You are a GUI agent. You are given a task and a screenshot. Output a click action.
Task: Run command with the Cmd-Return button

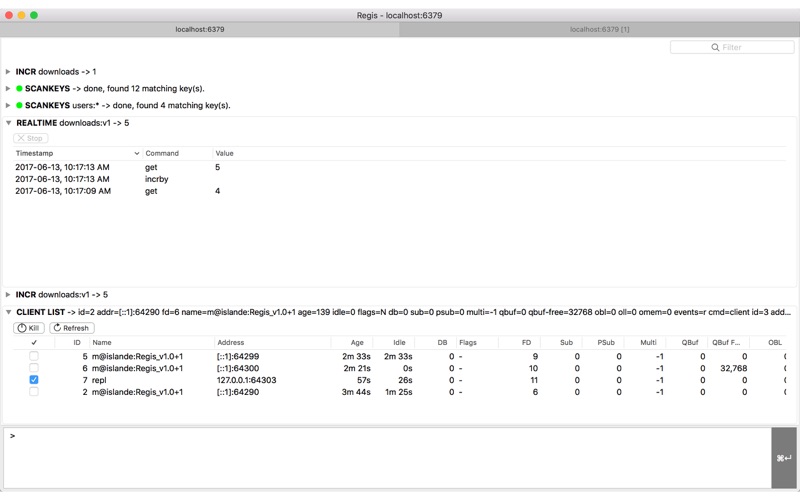point(784,458)
